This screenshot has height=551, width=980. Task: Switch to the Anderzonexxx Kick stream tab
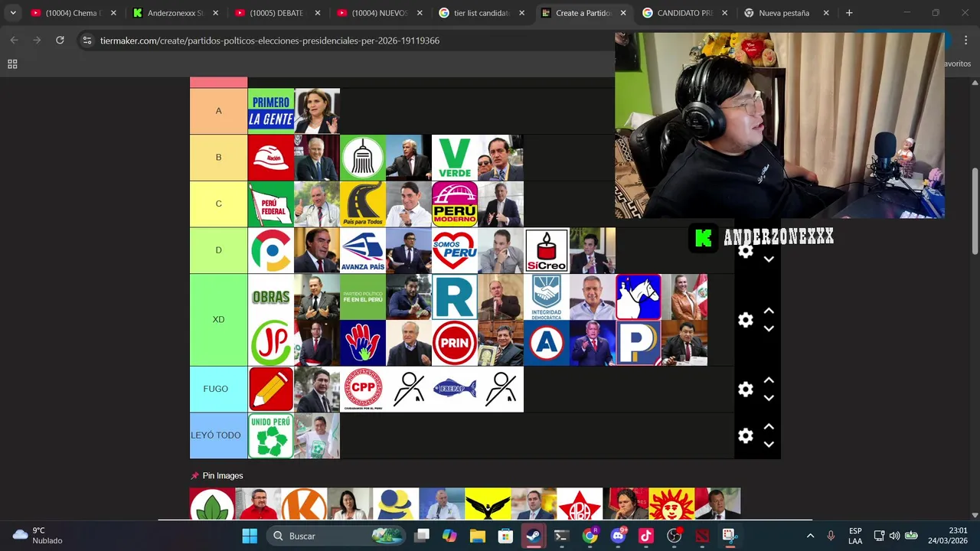click(175, 13)
